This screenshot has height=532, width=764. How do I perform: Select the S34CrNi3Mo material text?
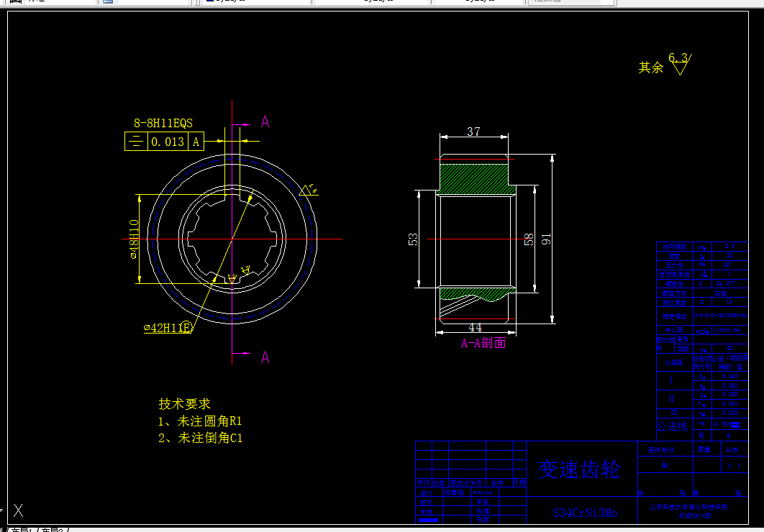585,513
